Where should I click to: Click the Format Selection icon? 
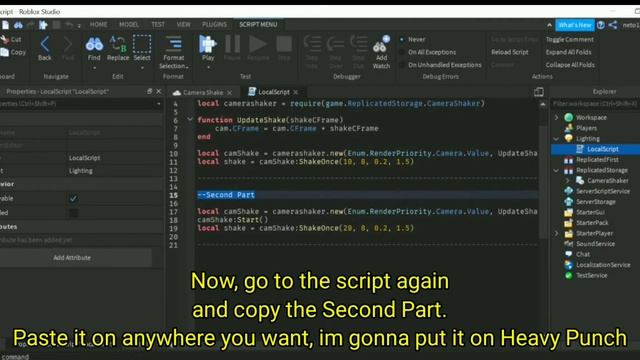[x=173, y=44]
